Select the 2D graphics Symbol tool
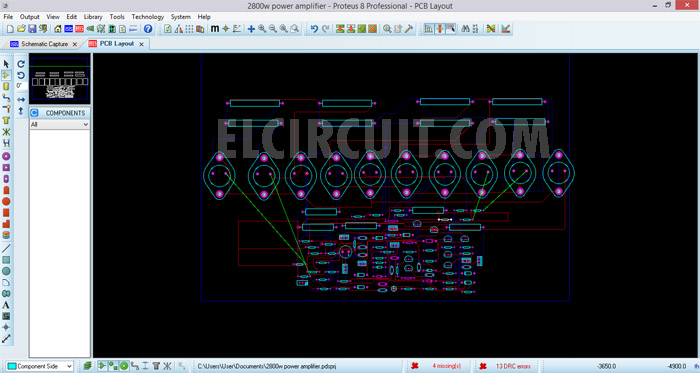 [x=6, y=316]
